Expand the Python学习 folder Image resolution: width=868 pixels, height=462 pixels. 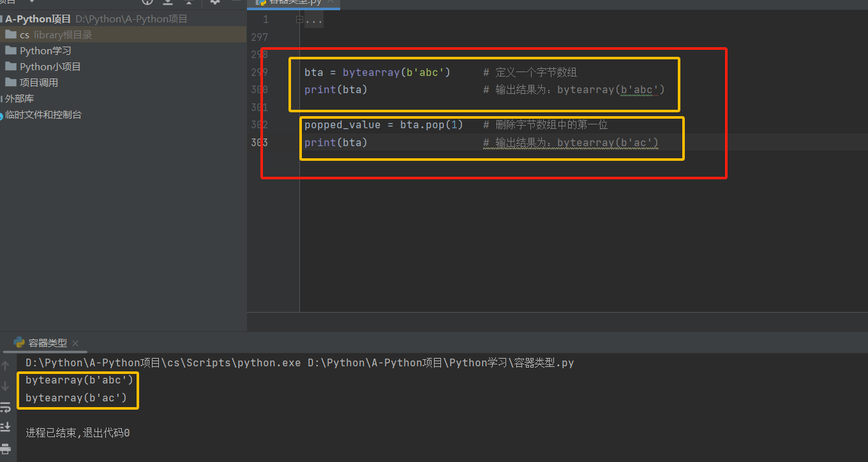tap(45, 51)
